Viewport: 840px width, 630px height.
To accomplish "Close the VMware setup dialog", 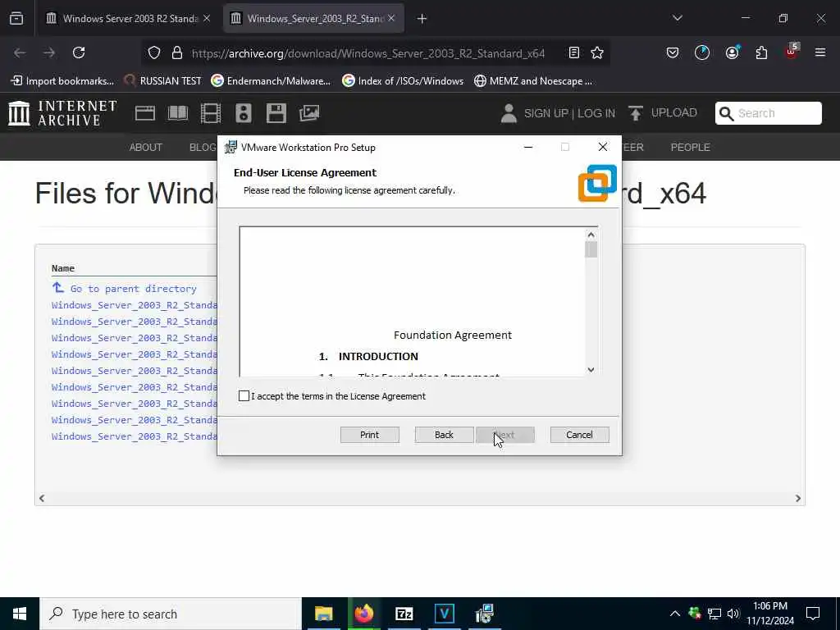I will click(x=603, y=147).
